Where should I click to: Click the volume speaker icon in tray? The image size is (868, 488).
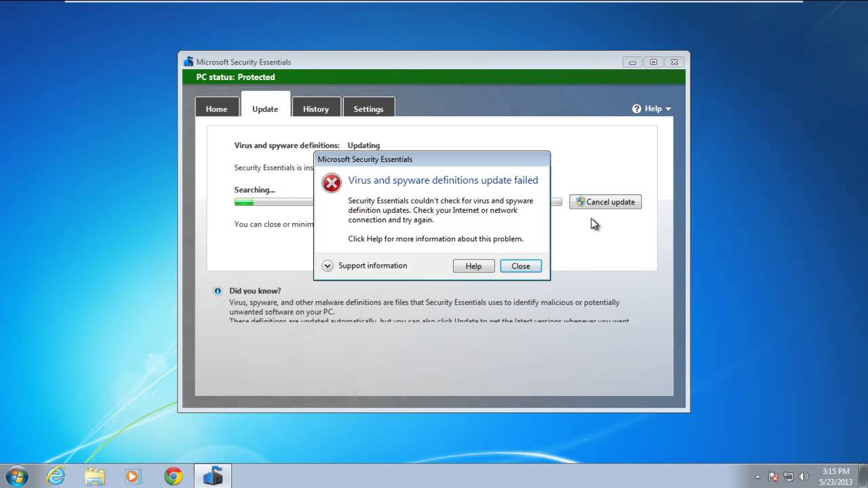pyautogui.click(x=803, y=476)
